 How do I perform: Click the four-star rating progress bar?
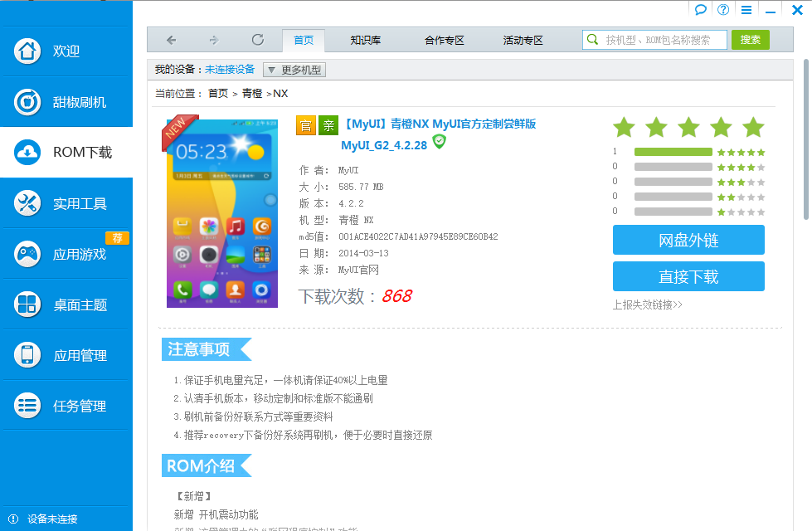(x=673, y=167)
